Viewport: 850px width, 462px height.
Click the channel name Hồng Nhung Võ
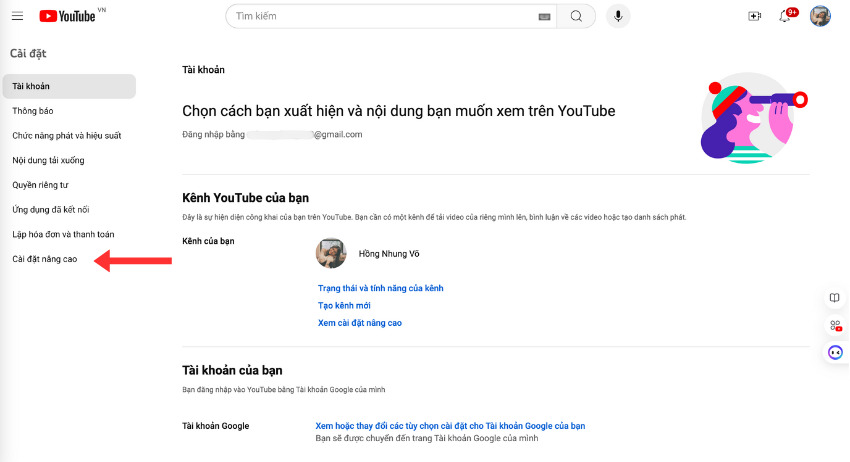pyautogui.click(x=389, y=254)
